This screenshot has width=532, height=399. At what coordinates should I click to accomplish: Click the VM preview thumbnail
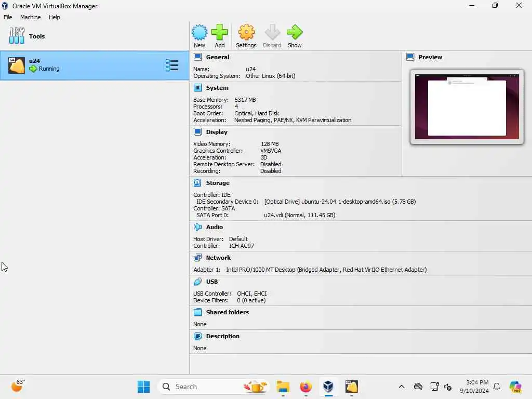(x=467, y=107)
